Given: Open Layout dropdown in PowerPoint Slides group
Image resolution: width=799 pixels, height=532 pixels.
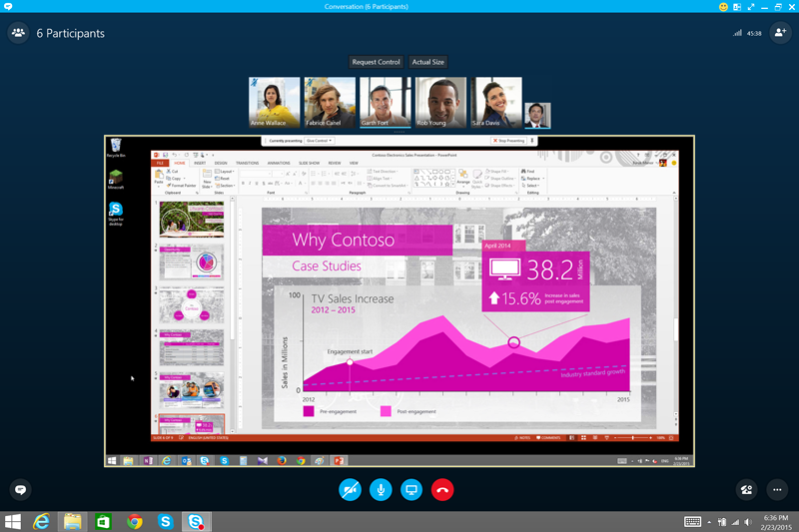Looking at the screenshot, I should (x=224, y=172).
